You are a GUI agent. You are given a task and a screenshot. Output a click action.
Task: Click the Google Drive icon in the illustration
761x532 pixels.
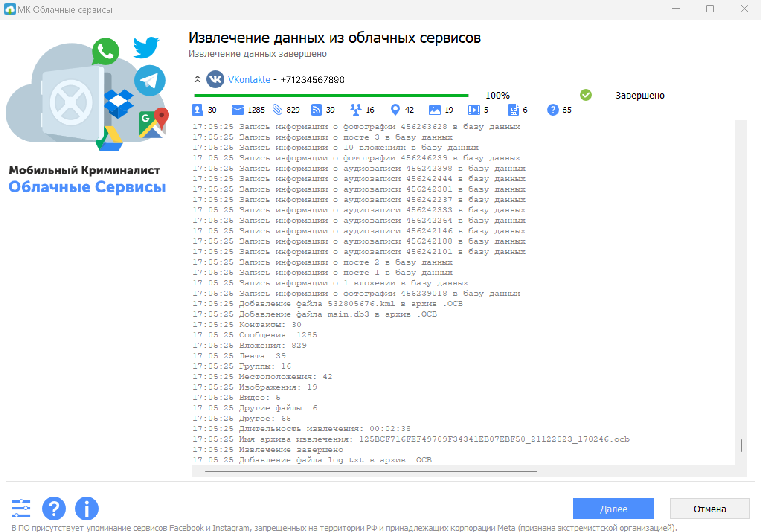[x=109, y=139]
